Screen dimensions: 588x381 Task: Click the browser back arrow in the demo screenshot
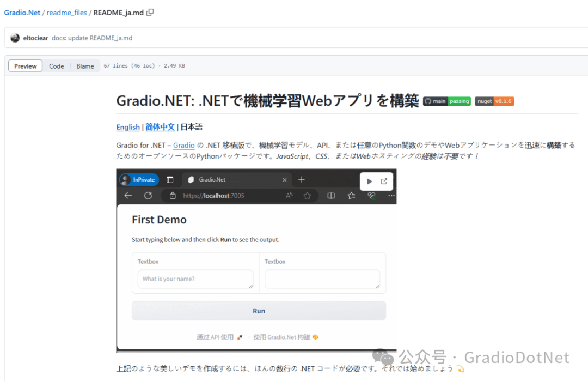pos(127,196)
